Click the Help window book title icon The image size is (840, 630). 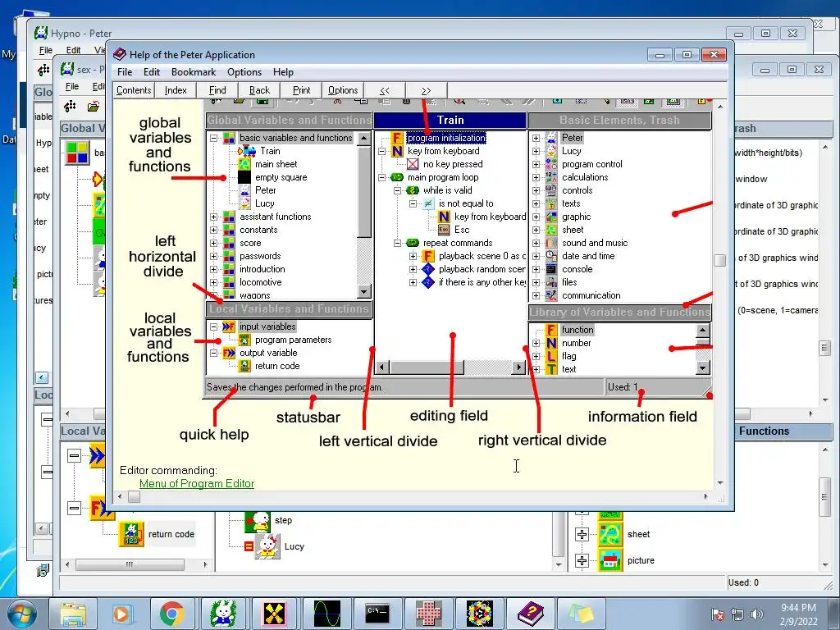[x=120, y=54]
